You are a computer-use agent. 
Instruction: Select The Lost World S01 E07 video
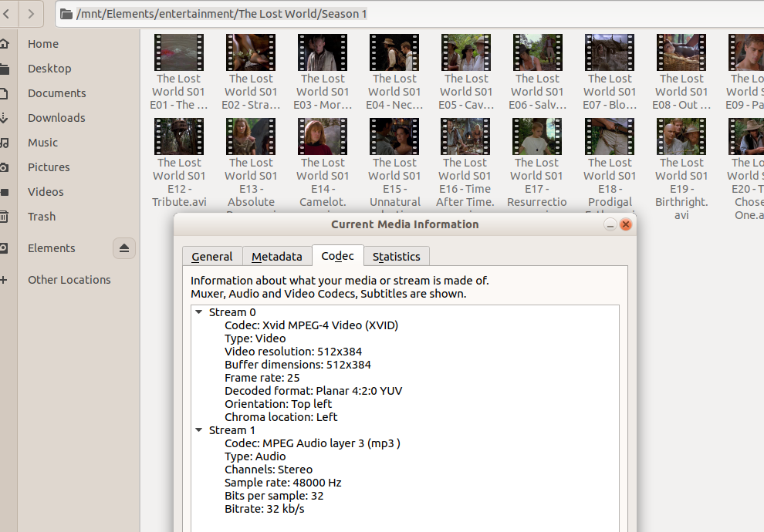coord(610,72)
